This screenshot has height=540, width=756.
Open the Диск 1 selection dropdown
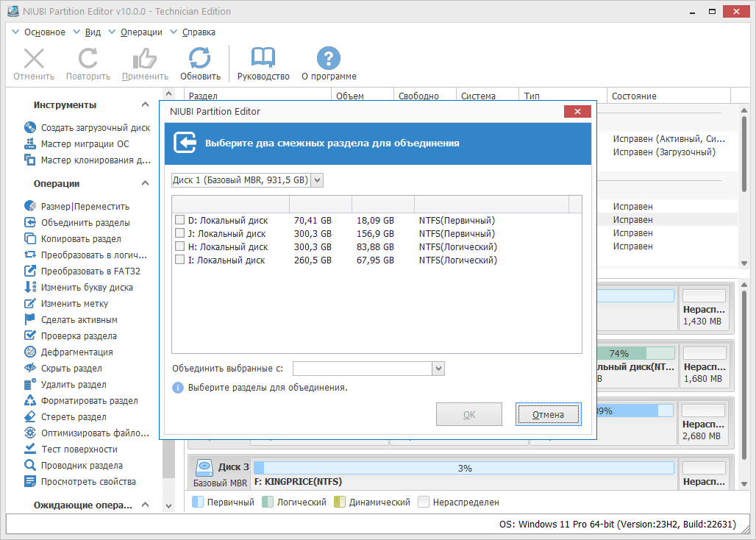(x=247, y=180)
